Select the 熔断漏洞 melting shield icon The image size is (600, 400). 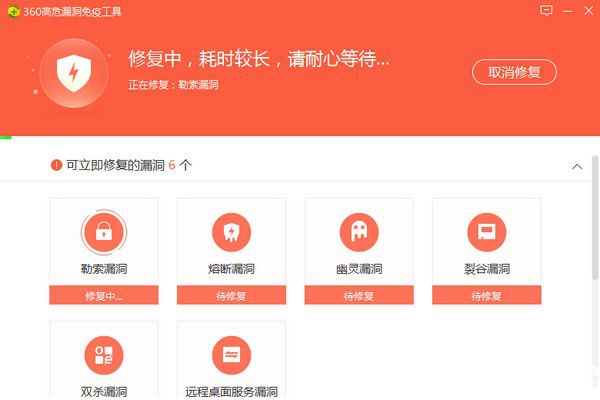(x=232, y=232)
